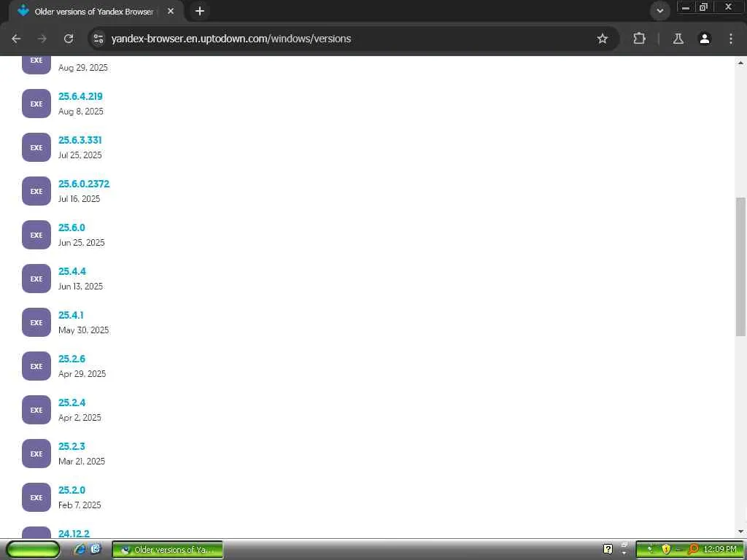Click the date Jul 16, 2025

[79, 199]
